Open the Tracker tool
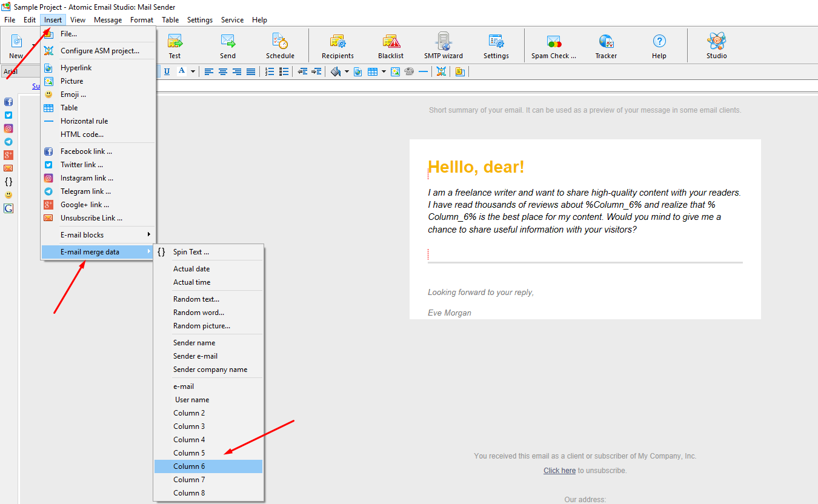This screenshot has height=504, width=818. (x=606, y=46)
